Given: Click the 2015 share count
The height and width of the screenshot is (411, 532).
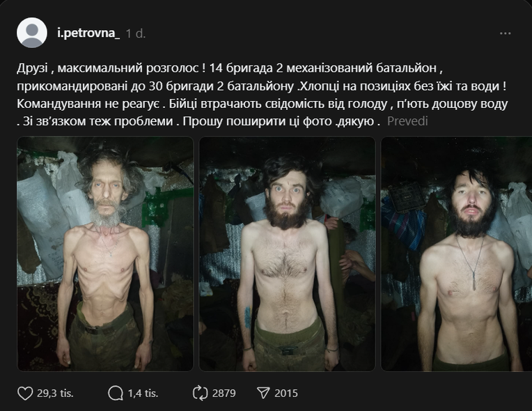Looking at the screenshot, I should pos(286,394).
